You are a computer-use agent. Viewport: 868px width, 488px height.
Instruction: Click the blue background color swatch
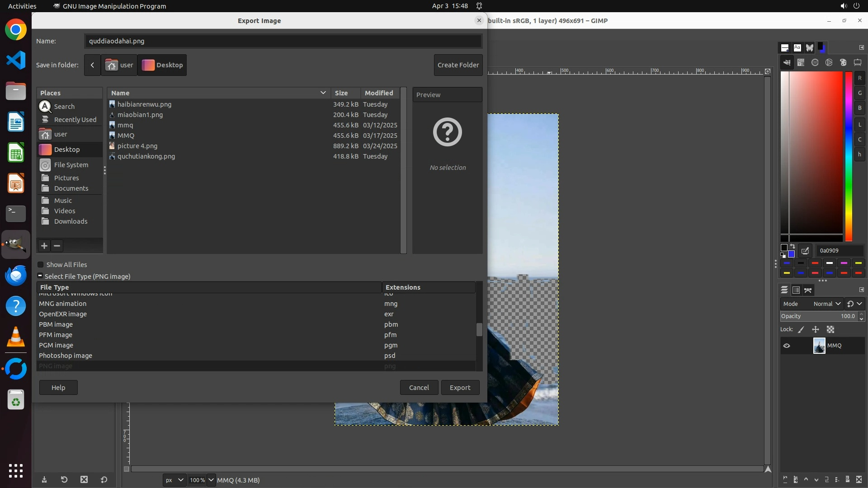(792, 254)
